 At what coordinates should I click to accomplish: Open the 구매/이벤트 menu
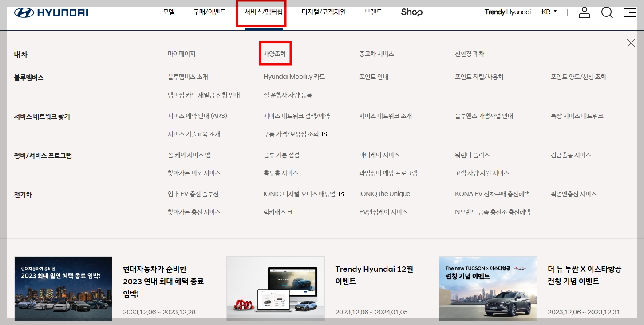209,12
